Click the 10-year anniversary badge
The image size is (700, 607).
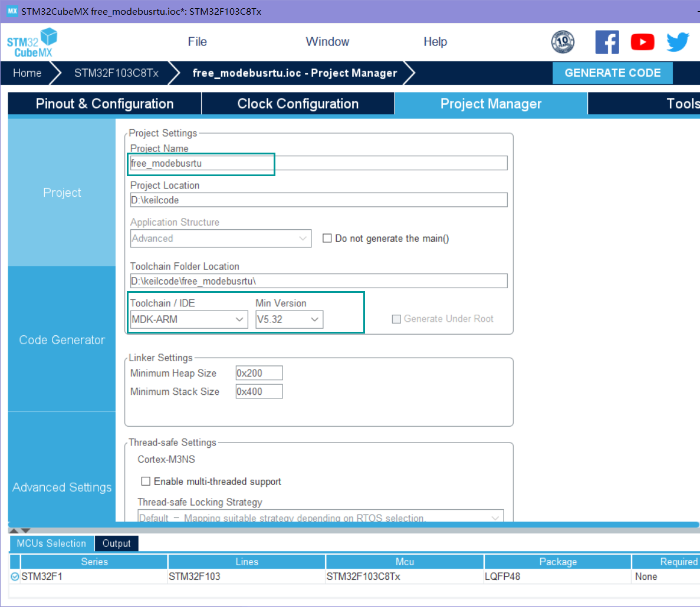[x=563, y=42]
